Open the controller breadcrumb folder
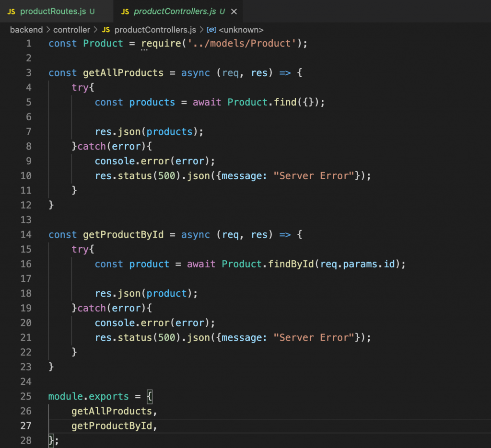This screenshot has width=491, height=448. (x=71, y=30)
